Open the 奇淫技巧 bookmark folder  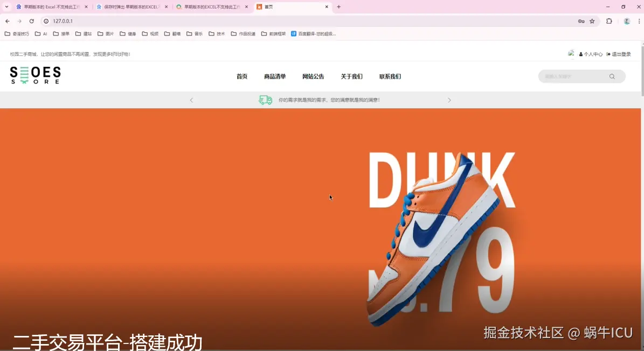click(17, 33)
